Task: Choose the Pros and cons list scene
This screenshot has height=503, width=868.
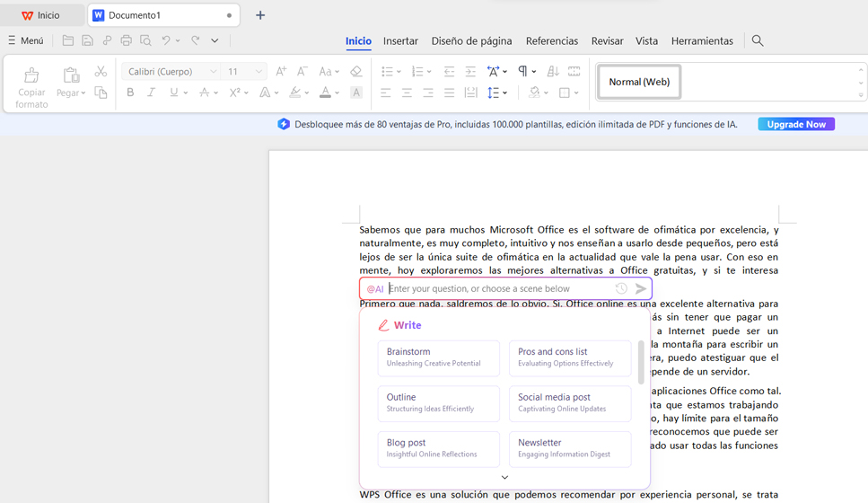Action: pyautogui.click(x=570, y=358)
